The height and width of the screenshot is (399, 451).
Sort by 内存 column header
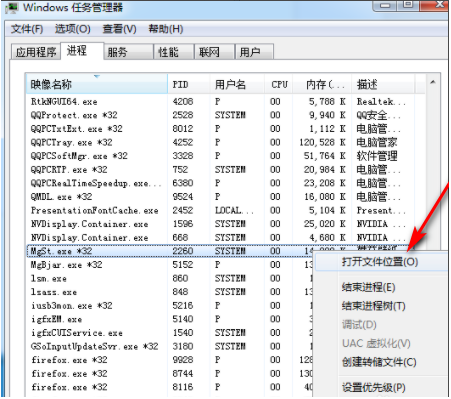point(322,84)
